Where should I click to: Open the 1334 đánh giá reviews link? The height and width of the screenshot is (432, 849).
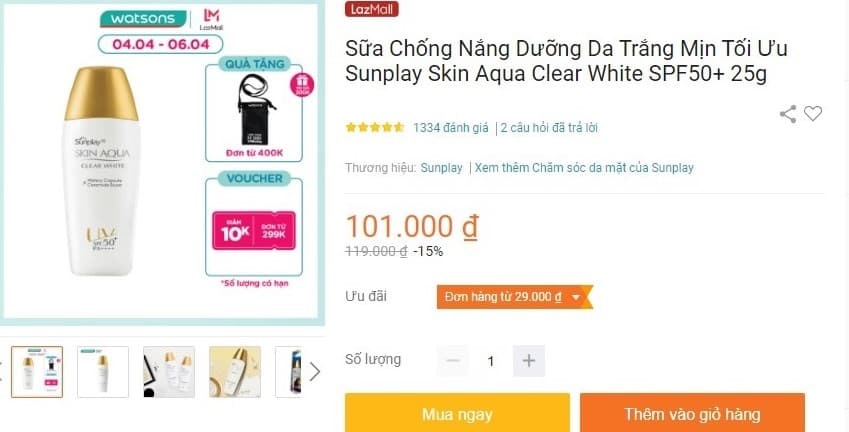[x=450, y=128]
